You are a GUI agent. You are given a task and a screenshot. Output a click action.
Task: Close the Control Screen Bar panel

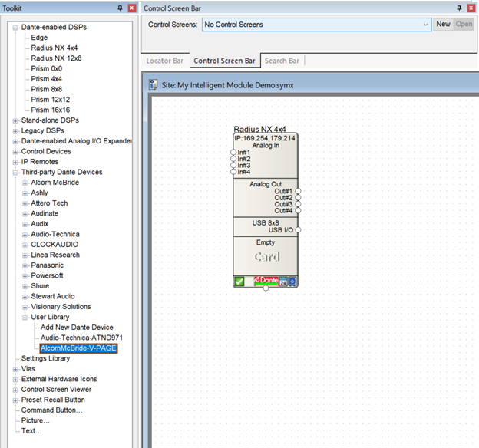click(471, 8)
